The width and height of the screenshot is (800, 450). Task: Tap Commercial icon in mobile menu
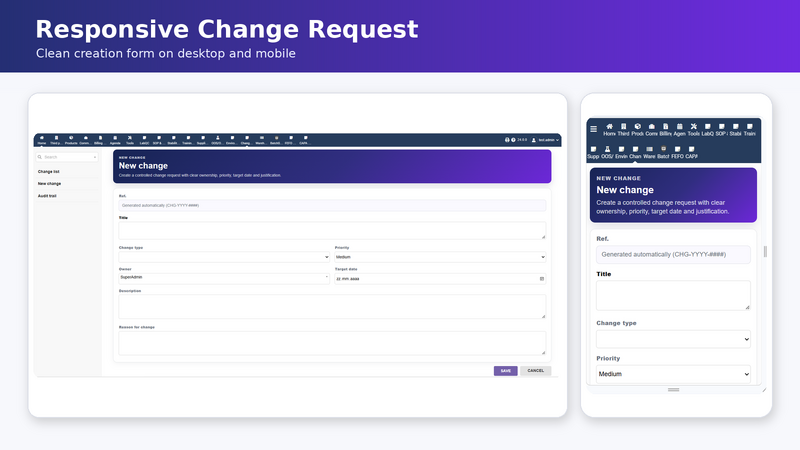point(652,126)
